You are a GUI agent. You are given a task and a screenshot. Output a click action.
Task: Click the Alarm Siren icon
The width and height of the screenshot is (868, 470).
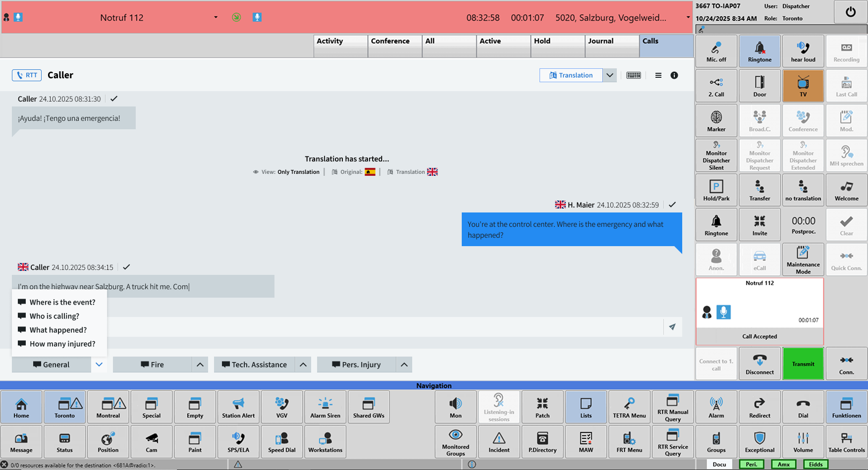click(x=325, y=407)
